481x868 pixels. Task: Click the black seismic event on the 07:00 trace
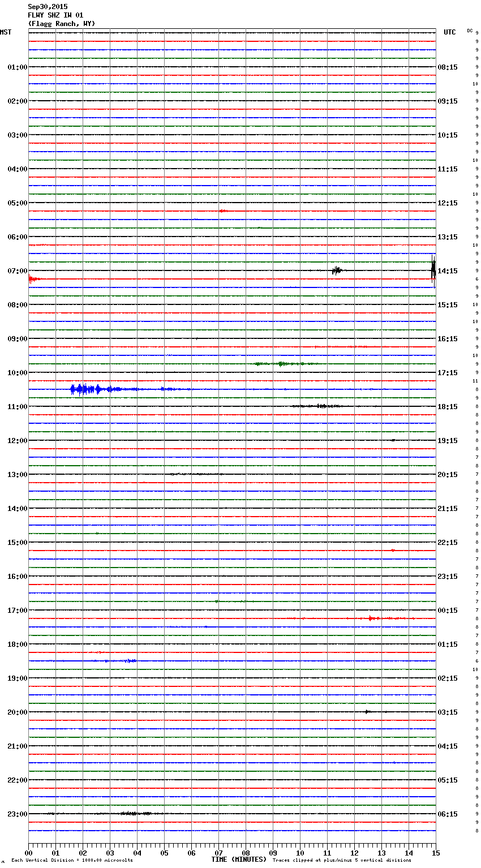[337, 270]
